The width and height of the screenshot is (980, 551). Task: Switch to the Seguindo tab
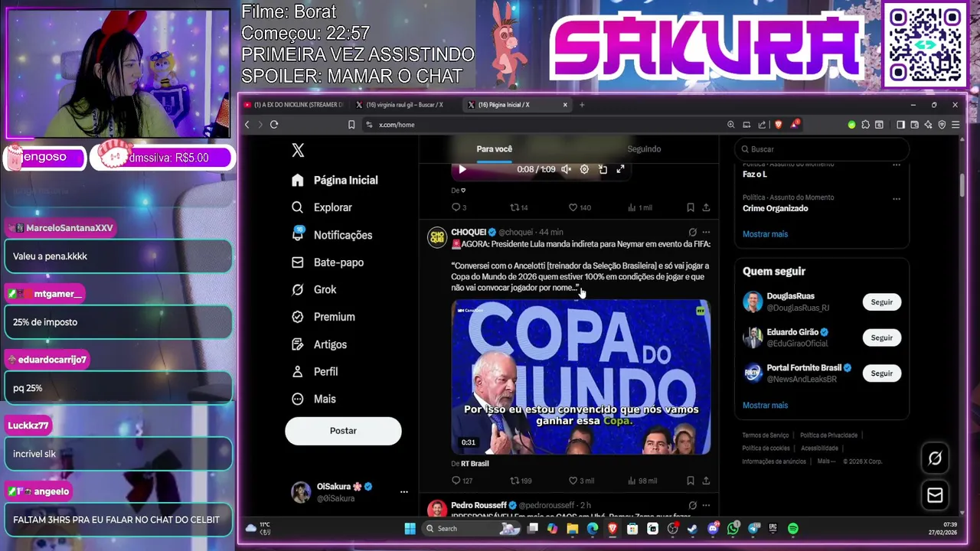644,149
